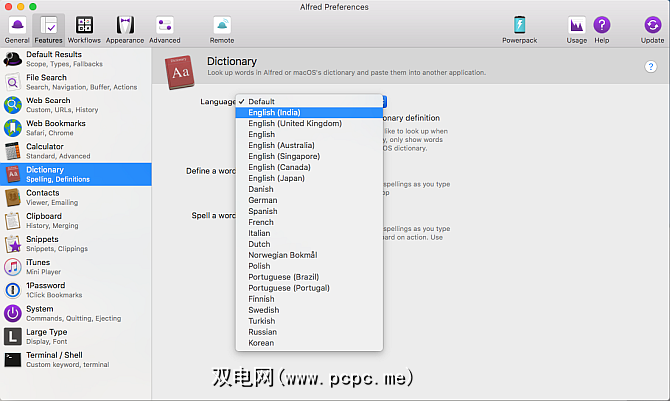Image resolution: width=670 pixels, height=401 pixels.
Task: Select Dictionary in the sidebar
Action: pyautogui.click(x=76, y=174)
